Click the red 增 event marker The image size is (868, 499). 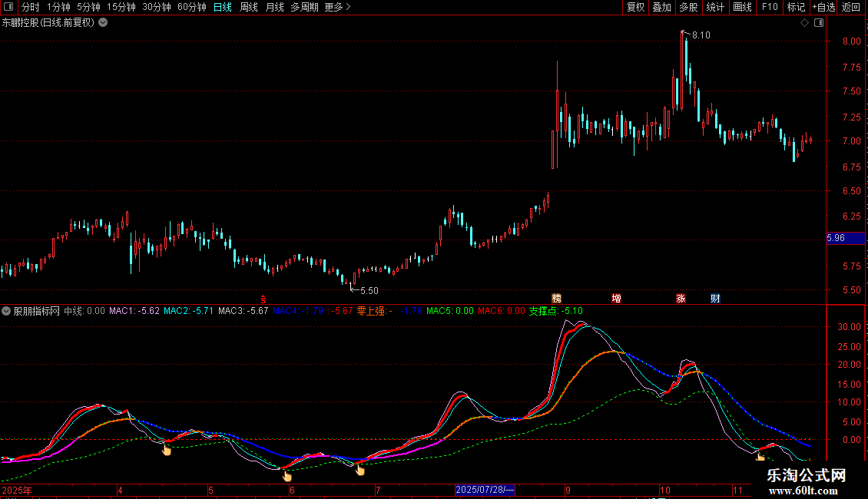coord(616,298)
